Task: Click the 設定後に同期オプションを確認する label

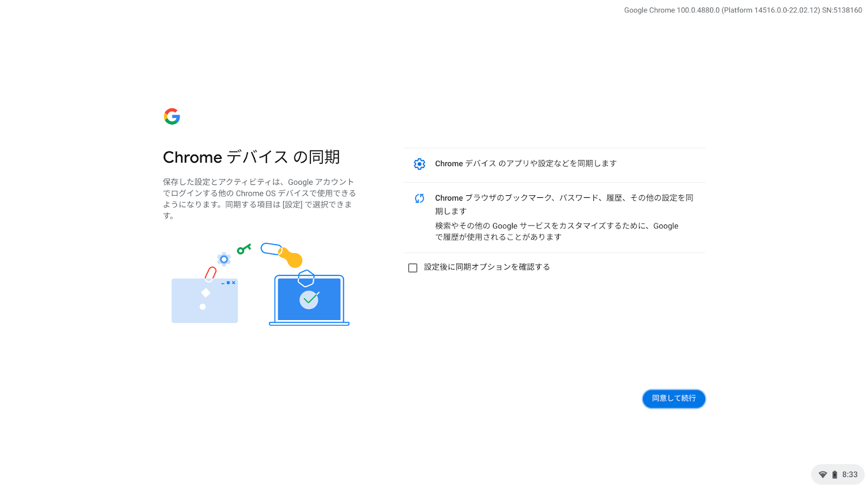Action: [487, 267]
